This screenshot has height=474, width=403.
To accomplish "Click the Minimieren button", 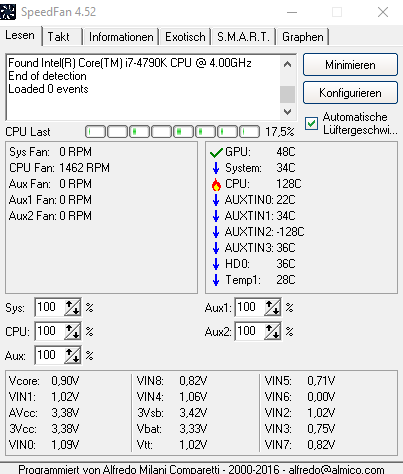I will (x=350, y=65).
